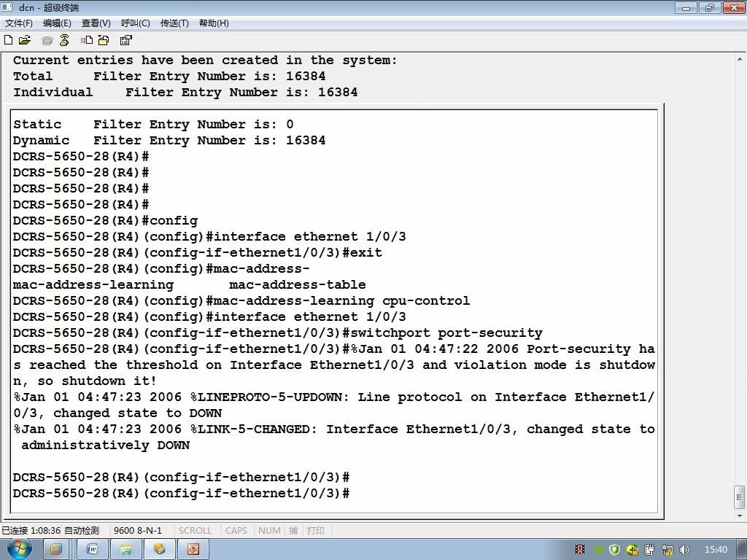Click the Show desktop button
This screenshot has height=560, width=747.
click(x=742, y=550)
